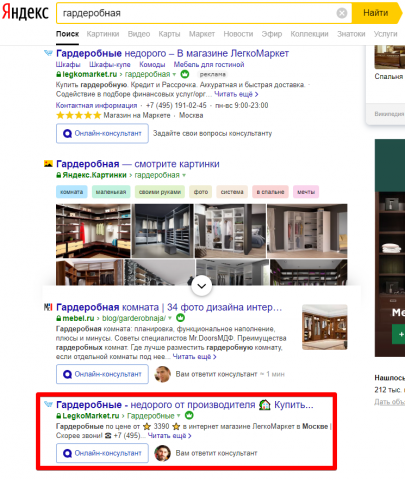Open the Эфир tab
405x480 pixels.
click(x=272, y=34)
